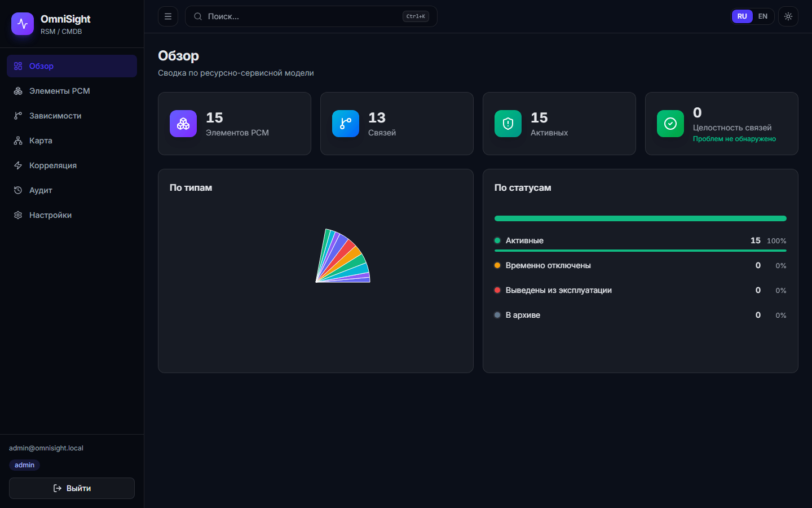This screenshot has width=812, height=508.
Task: Open the Карта page
Action: [x=72, y=141]
